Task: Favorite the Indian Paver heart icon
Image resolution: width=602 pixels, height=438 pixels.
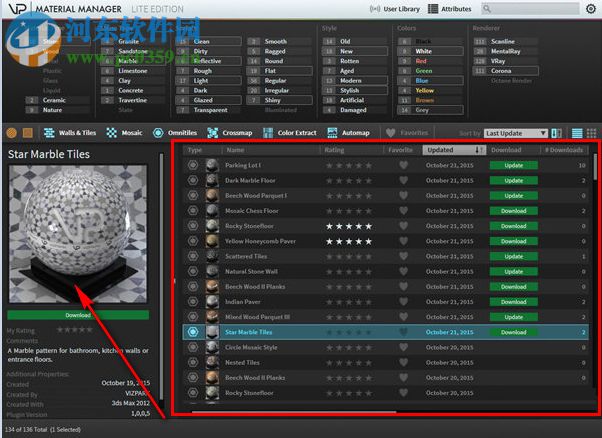Action: click(x=403, y=302)
